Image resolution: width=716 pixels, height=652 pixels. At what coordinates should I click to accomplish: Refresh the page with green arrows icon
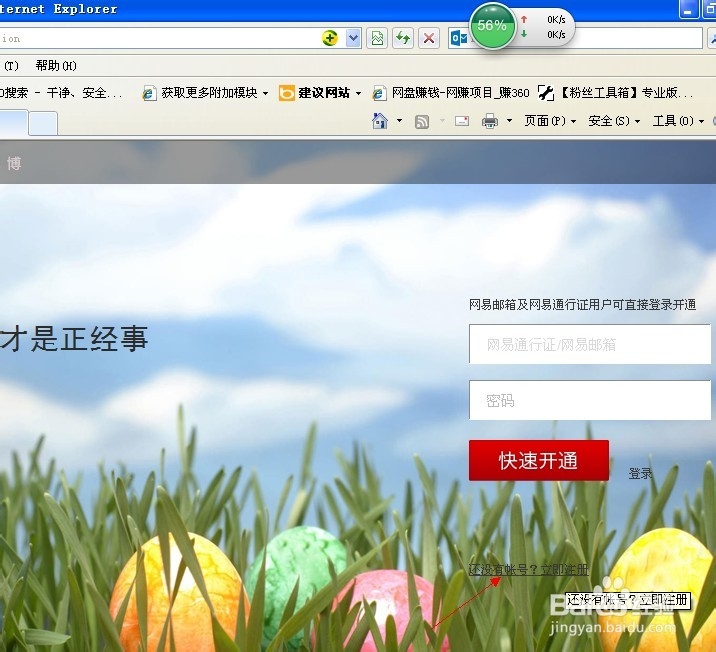(403, 38)
